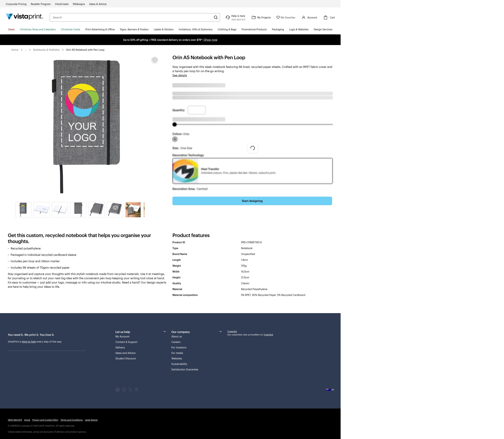Select the Heat Transfer decoration option
The height and width of the screenshot is (439, 504).
(x=252, y=171)
